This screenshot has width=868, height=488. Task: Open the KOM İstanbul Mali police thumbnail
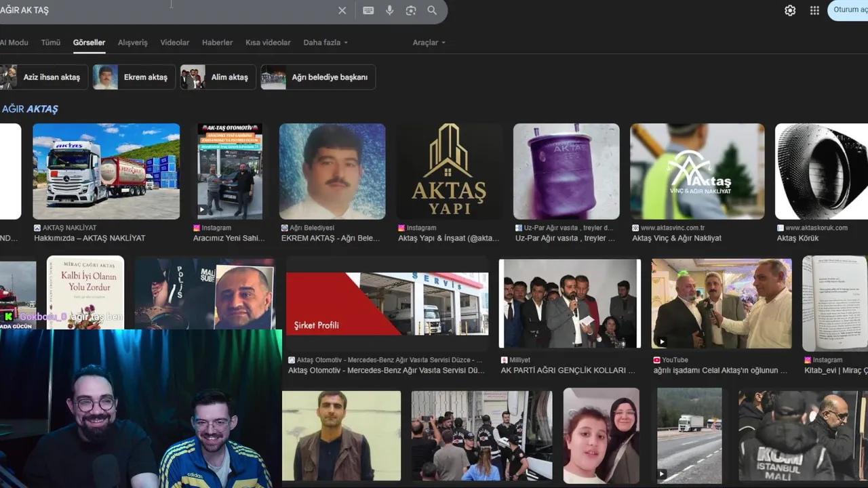(803, 436)
